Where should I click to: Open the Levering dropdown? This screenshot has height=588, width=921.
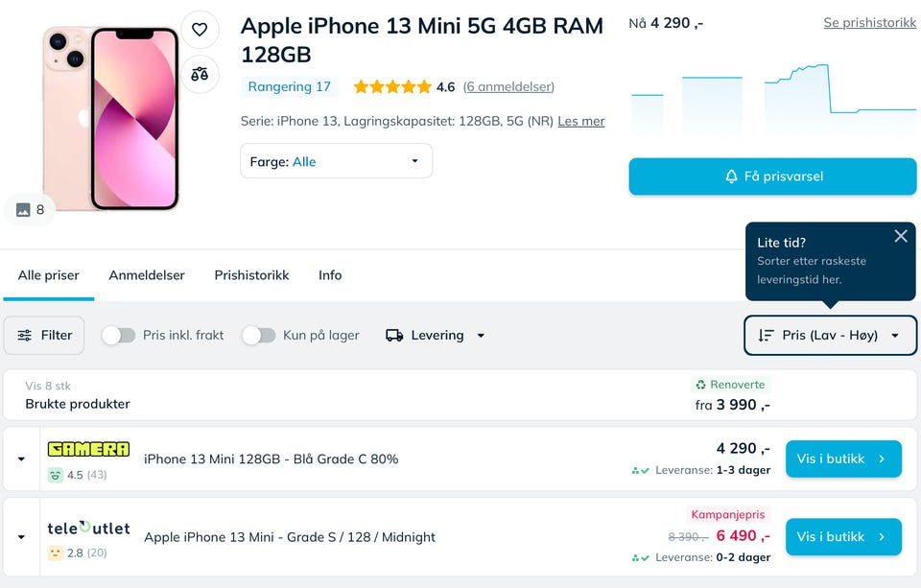click(x=436, y=336)
